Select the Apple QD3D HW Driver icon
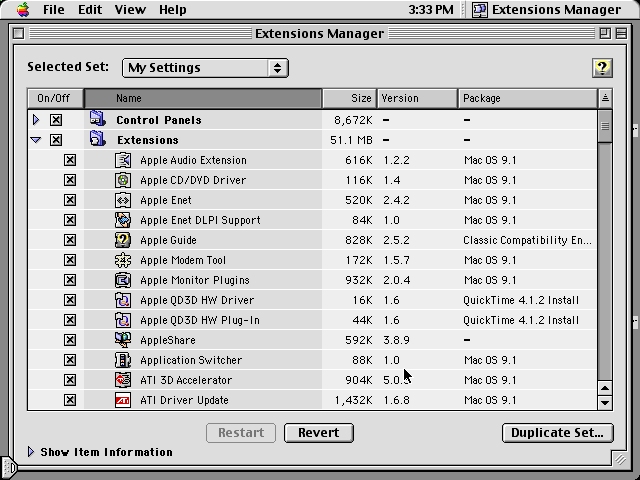The image size is (640, 480). click(x=123, y=300)
